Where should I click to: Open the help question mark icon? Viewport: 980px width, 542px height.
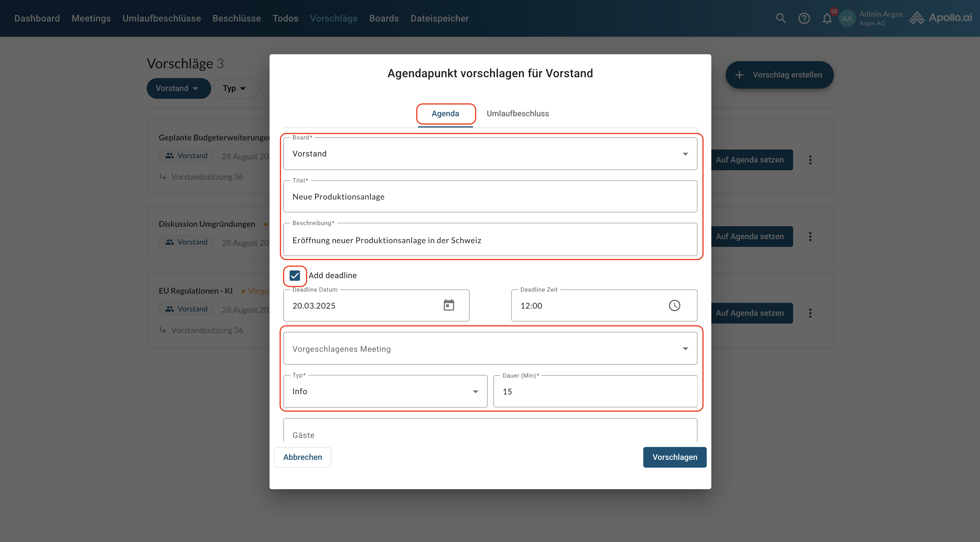[x=804, y=18]
